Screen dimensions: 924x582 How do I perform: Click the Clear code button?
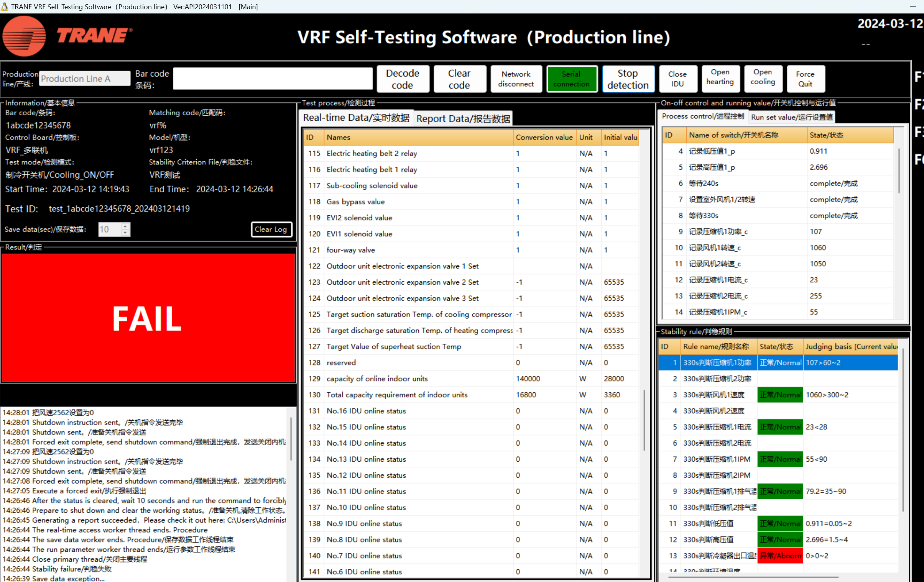coord(459,79)
